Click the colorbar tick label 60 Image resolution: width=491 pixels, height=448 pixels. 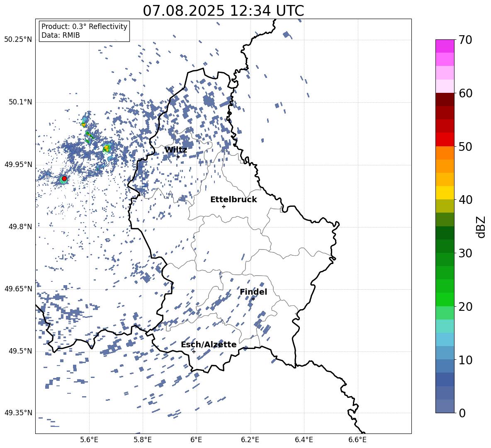[x=465, y=93]
